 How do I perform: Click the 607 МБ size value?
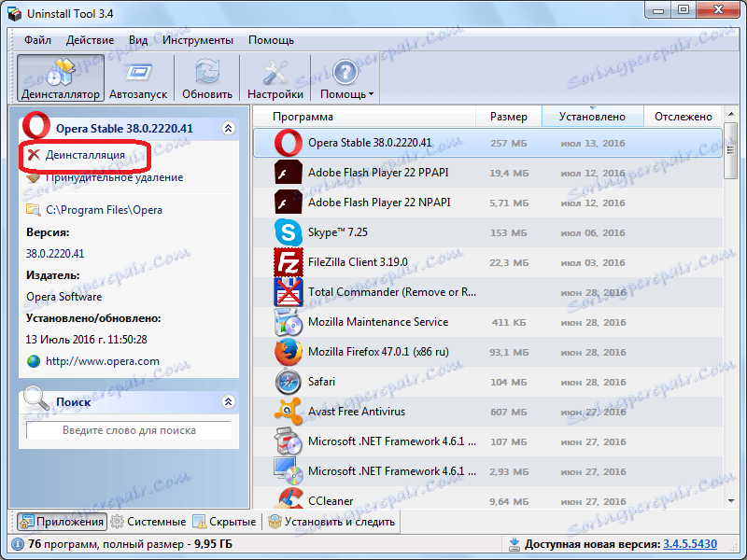click(508, 412)
